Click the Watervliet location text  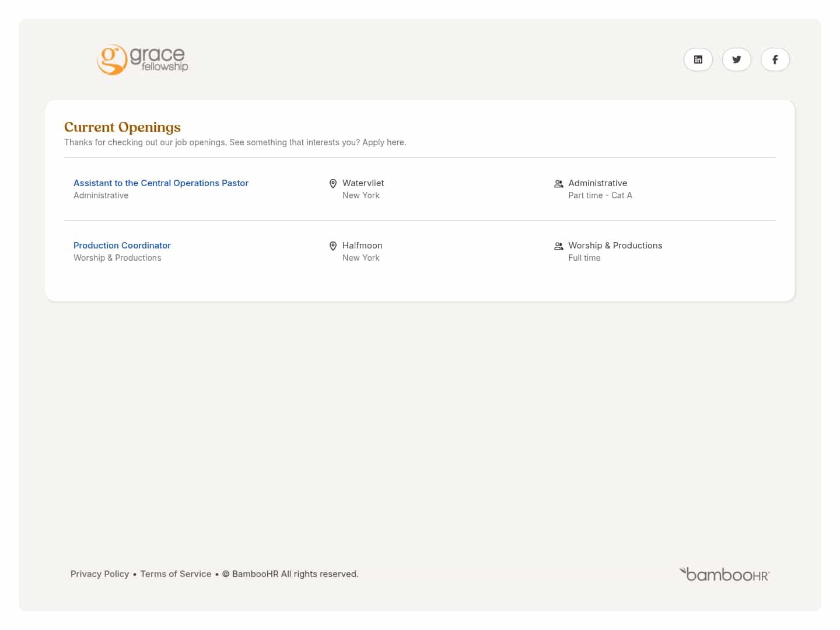pos(363,183)
